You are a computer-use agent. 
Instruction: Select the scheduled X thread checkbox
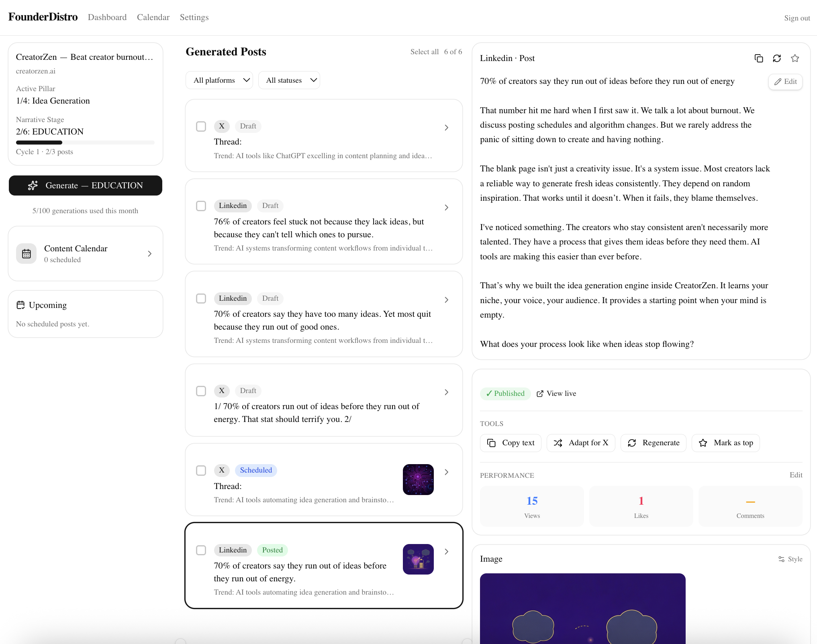pos(201,471)
